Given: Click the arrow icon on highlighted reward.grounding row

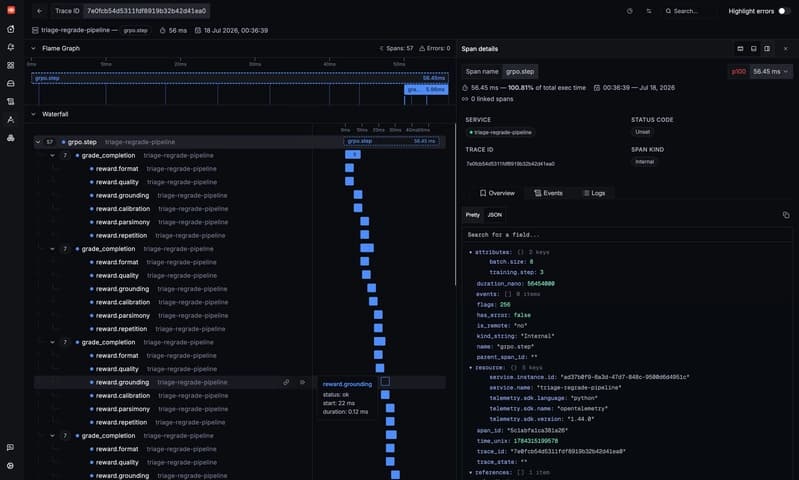Looking at the screenshot, I should 302,382.
